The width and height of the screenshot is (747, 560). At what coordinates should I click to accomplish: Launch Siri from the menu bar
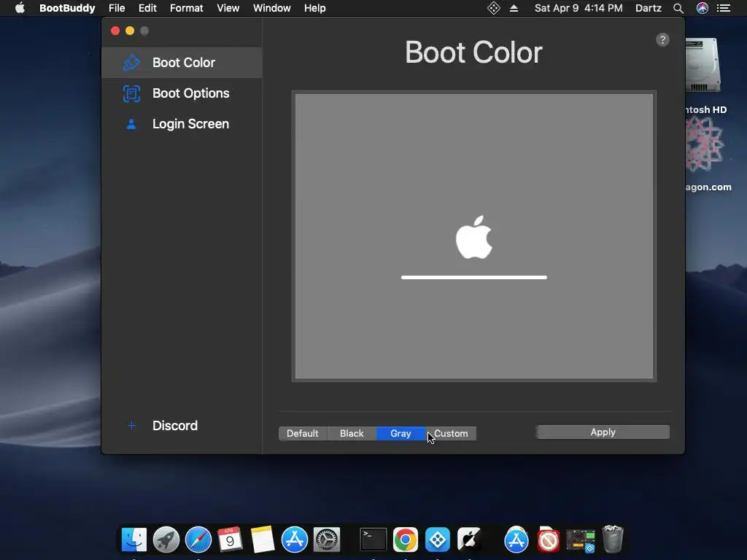[x=703, y=8]
